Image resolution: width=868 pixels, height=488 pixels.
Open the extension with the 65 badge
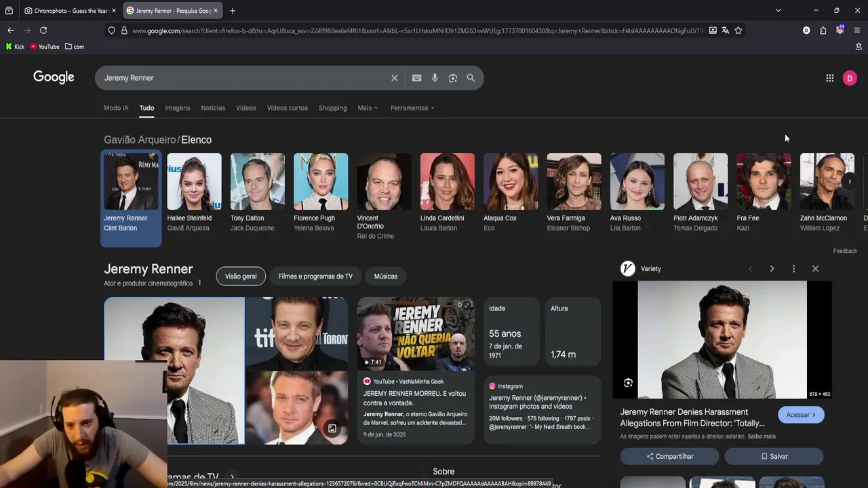pos(840,30)
